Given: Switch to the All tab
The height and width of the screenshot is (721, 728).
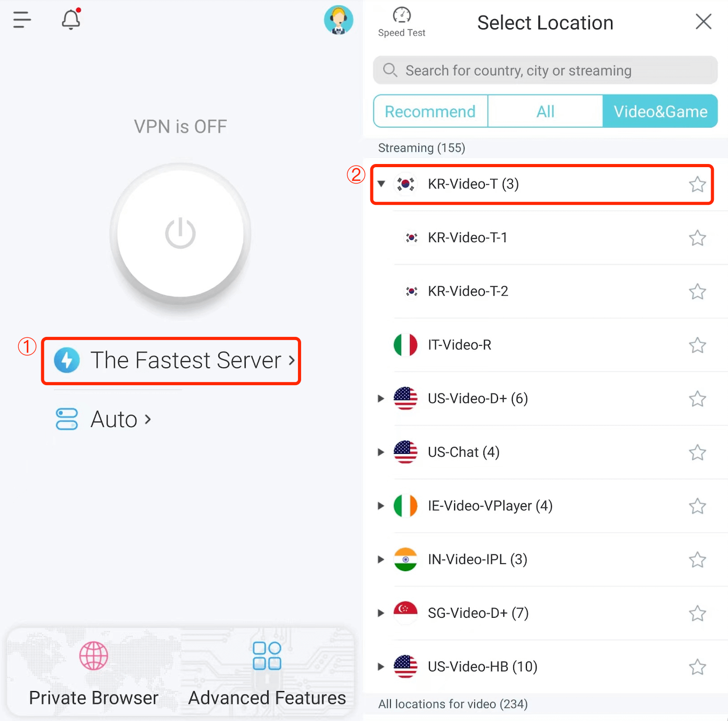Looking at the screenshot, I should click(x=545, y=111).
